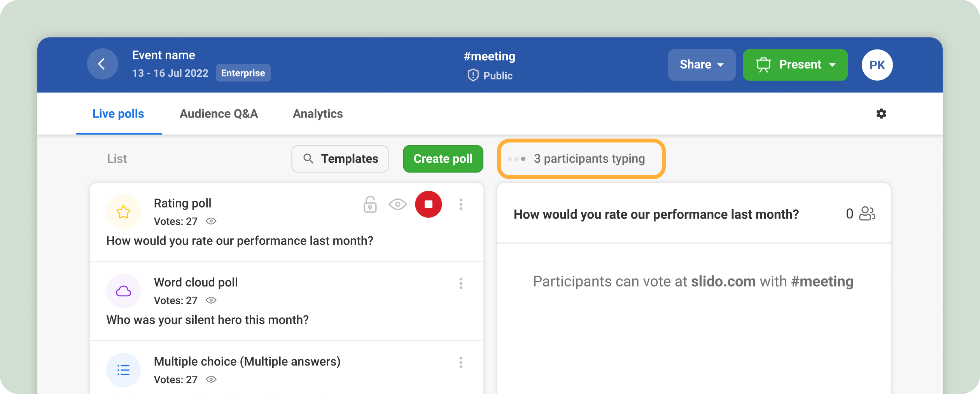The width and height of the screenshot is (980, 394).
Task: Open the PK profile avatar
Action: [877, 65]
